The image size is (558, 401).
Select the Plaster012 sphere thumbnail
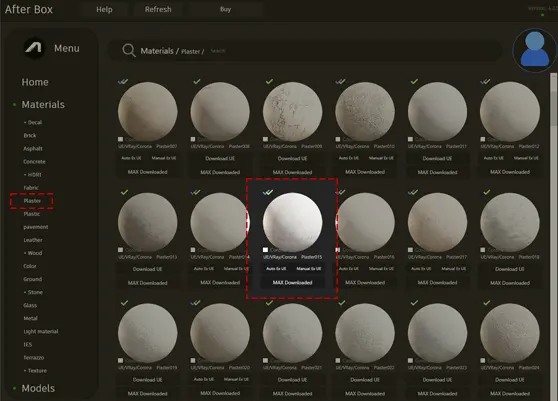coord(510,111)
